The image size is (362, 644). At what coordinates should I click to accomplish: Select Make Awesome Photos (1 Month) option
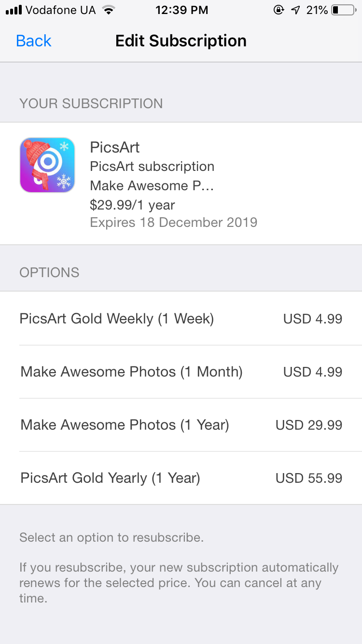click(x=181, y=372)
